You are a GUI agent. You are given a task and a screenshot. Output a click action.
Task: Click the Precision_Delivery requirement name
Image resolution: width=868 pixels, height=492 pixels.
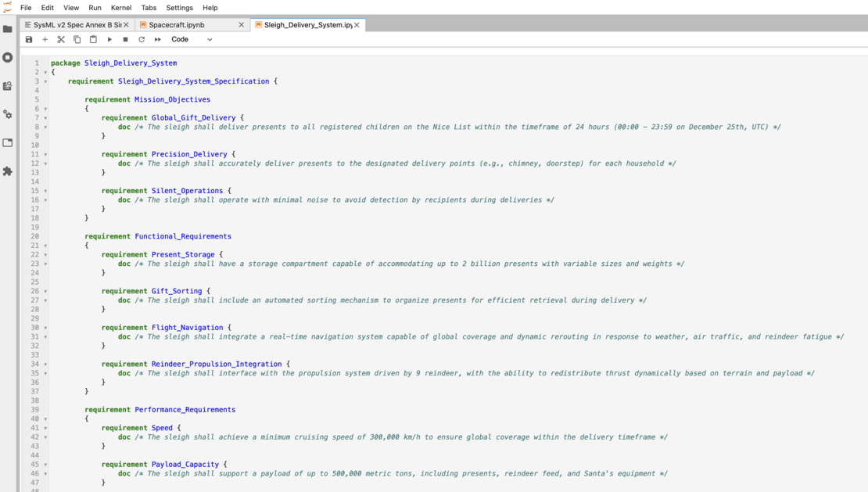(189, 154)
